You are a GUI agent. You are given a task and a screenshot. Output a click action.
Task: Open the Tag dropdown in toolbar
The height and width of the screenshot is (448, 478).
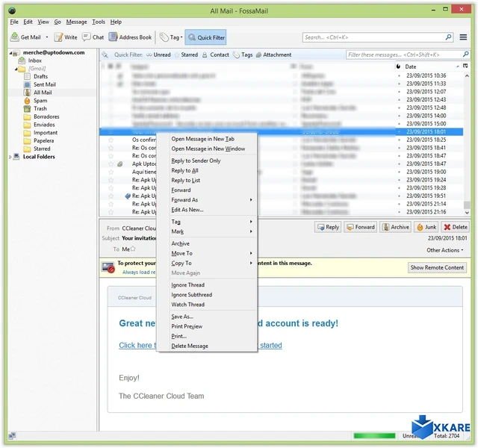click(x=171, y=37)
